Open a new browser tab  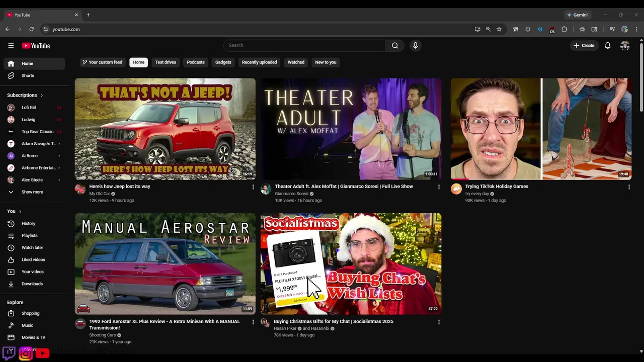[x=88, y=15]
